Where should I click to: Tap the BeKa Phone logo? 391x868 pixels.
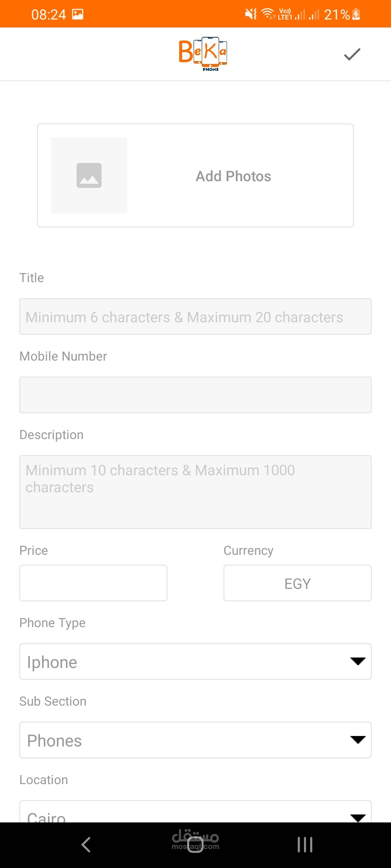203,54
